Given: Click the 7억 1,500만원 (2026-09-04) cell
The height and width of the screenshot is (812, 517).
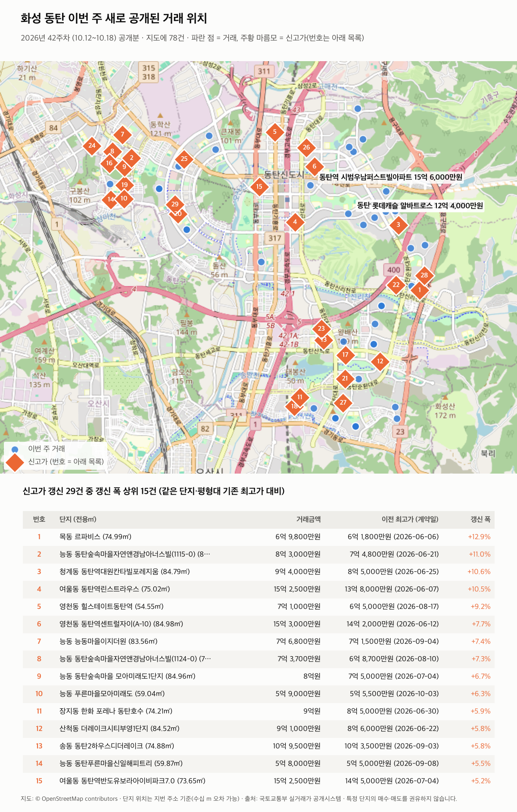Looking at the screenshot, I should coord(394,642).
